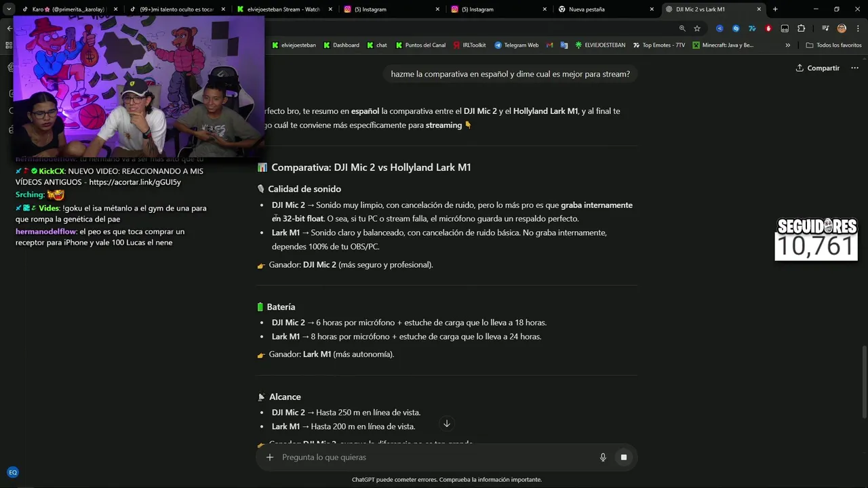Viewport: 868px width, 488px height.
Task: Open the Google Translate bookmark icon
Action: (x=564, y=45)
